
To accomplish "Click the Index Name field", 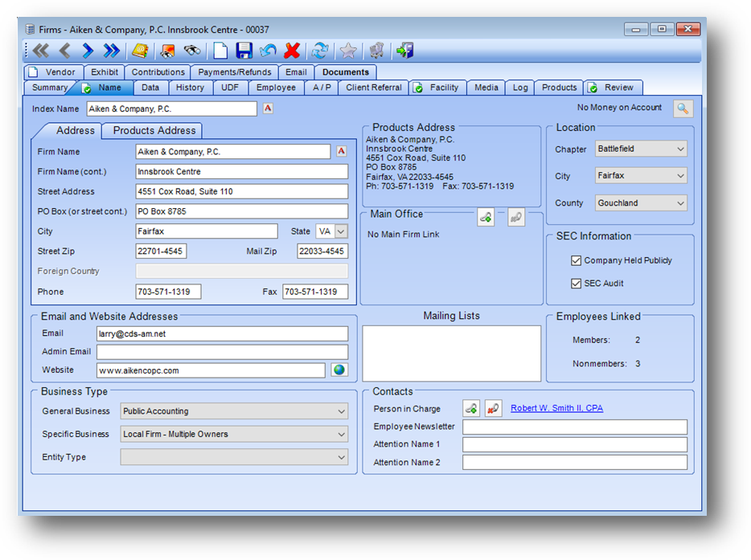I will [171, 108].
